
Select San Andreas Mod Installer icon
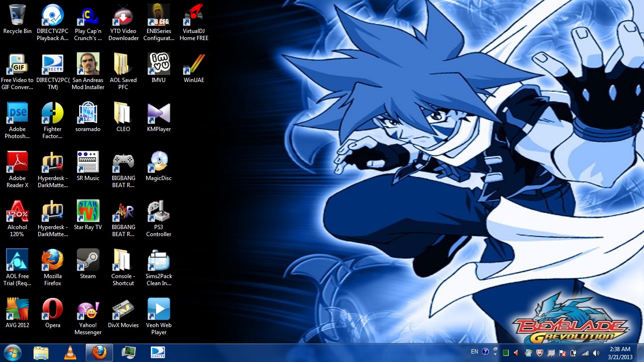pos(88,72)
